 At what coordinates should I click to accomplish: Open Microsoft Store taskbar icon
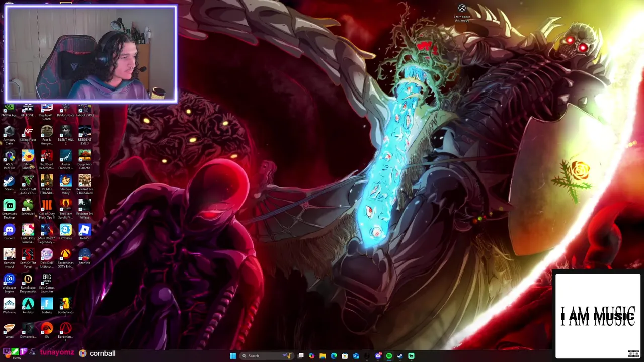click(x=345, y=356)
